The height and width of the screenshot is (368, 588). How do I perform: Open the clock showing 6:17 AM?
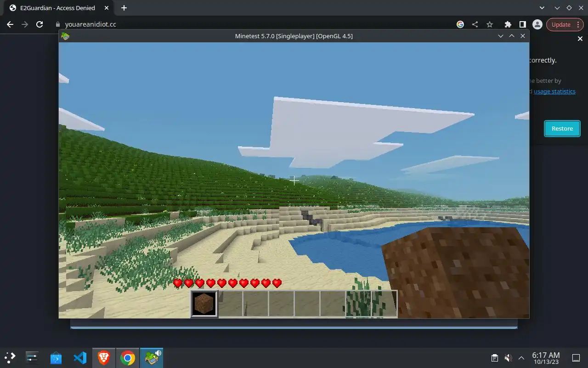[x=546, y=358]
